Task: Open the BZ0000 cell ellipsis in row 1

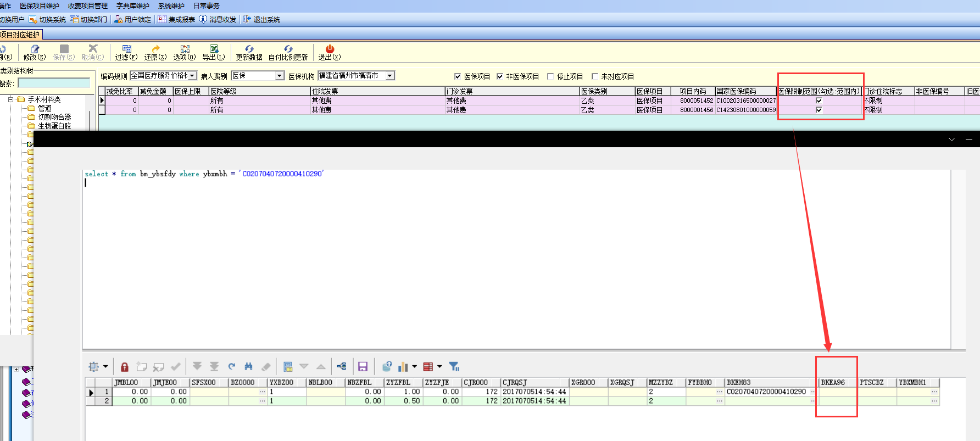Action: pyautogui.click(x=263, y=392)
